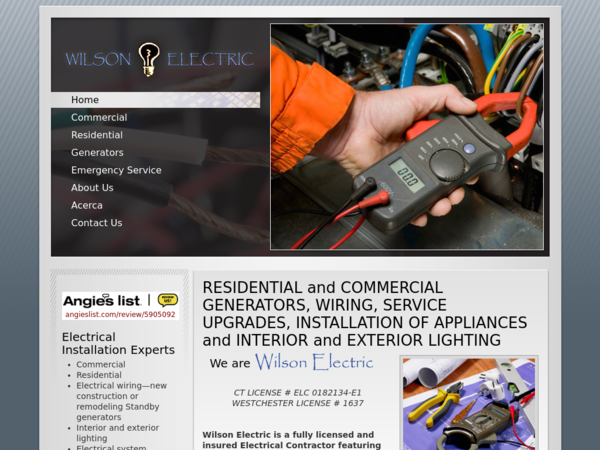Viewport: 600px width, 450px height.
Task: Click the WESTCHESTER LICENSE # 1637 text
Action: click(298, 403)
